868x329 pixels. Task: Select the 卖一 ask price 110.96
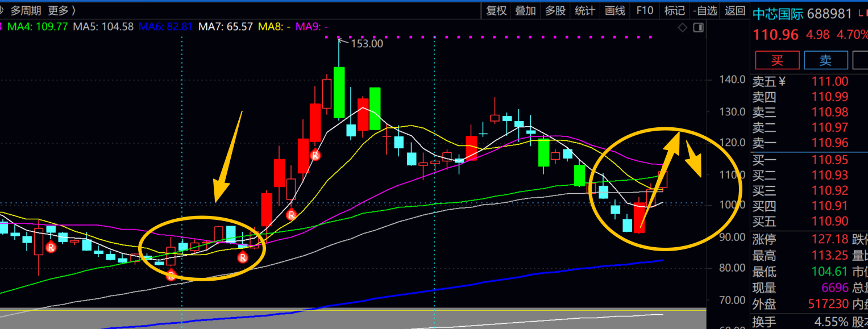tap(830, 143)
